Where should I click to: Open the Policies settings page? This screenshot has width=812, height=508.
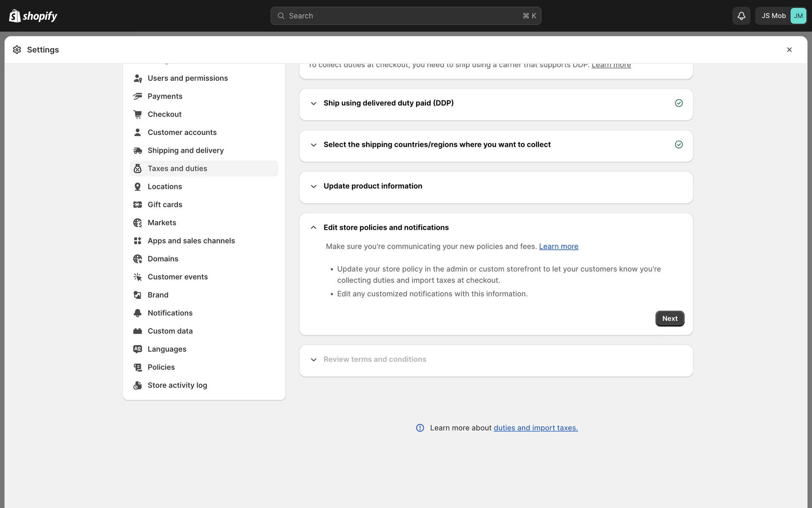point(161,367)
